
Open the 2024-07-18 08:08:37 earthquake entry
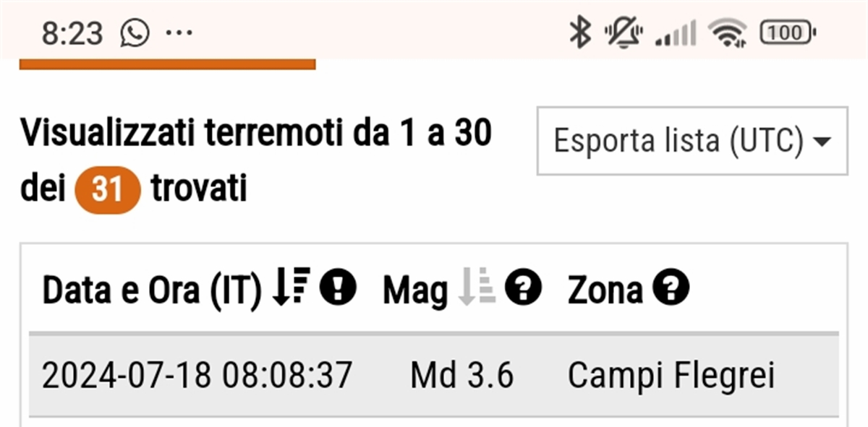point(197,376)
